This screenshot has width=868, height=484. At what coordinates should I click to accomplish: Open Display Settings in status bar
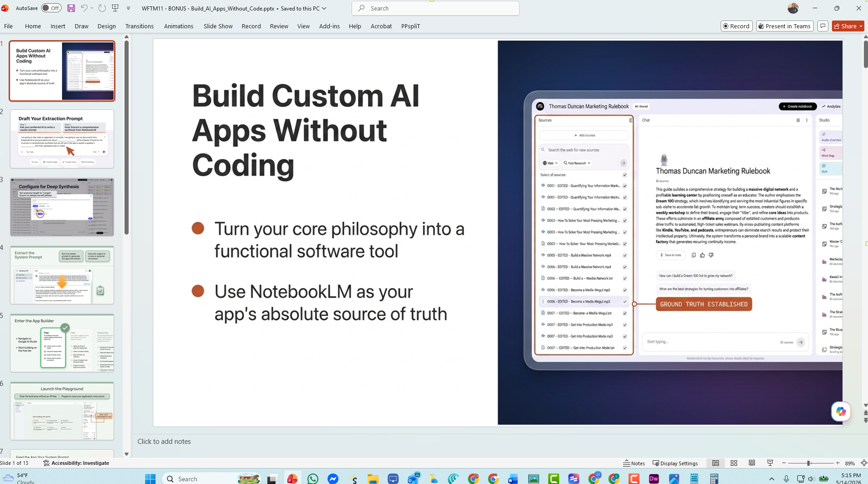coord(676,463)
